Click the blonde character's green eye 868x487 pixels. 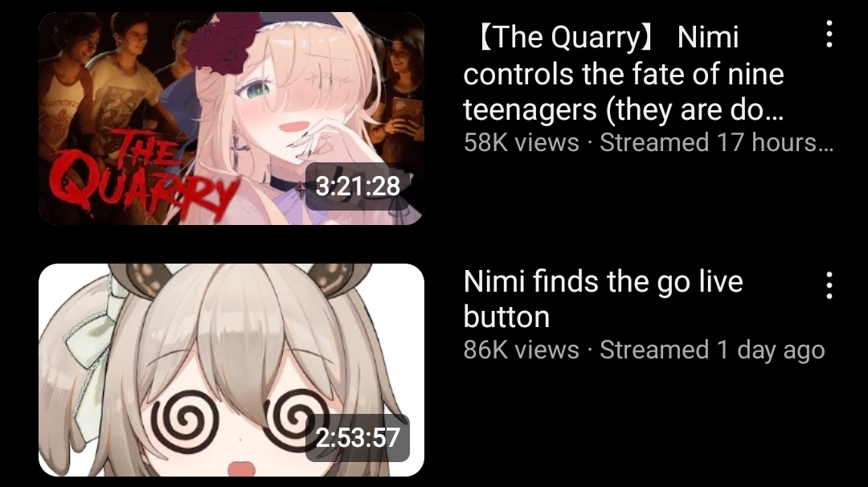256,88
